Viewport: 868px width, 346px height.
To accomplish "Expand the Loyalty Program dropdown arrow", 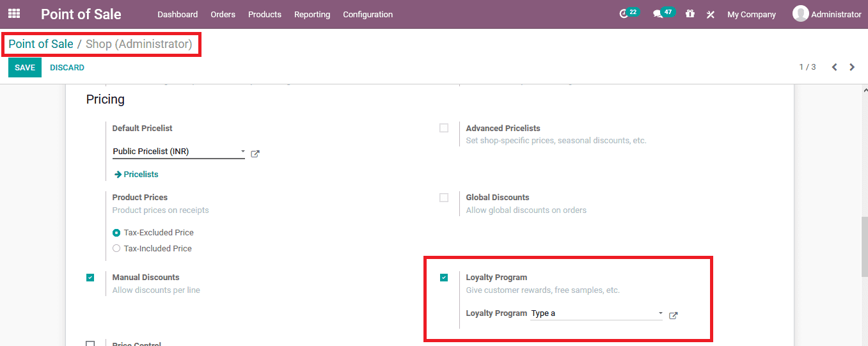I will pos(660,313).
